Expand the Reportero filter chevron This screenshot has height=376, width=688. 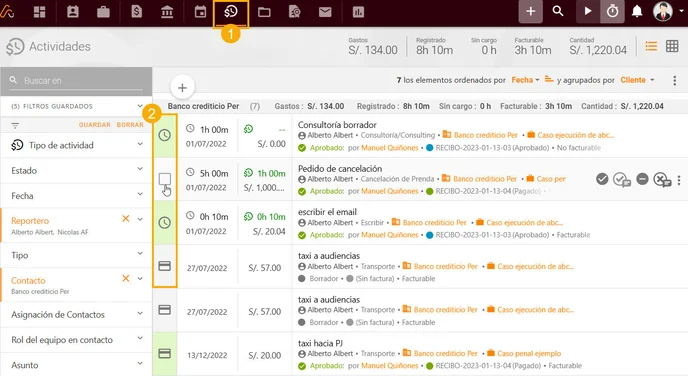point(140,219)
